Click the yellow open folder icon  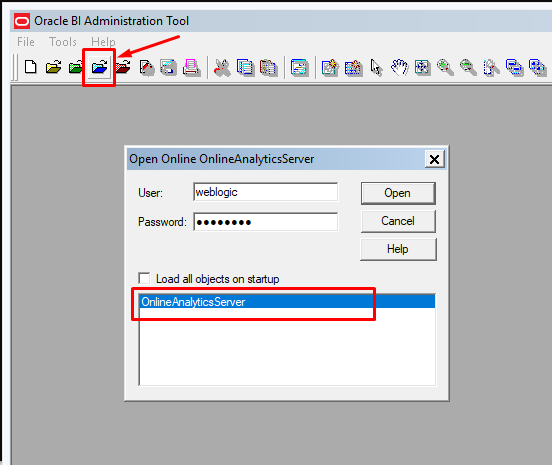[x=54, y=67]
